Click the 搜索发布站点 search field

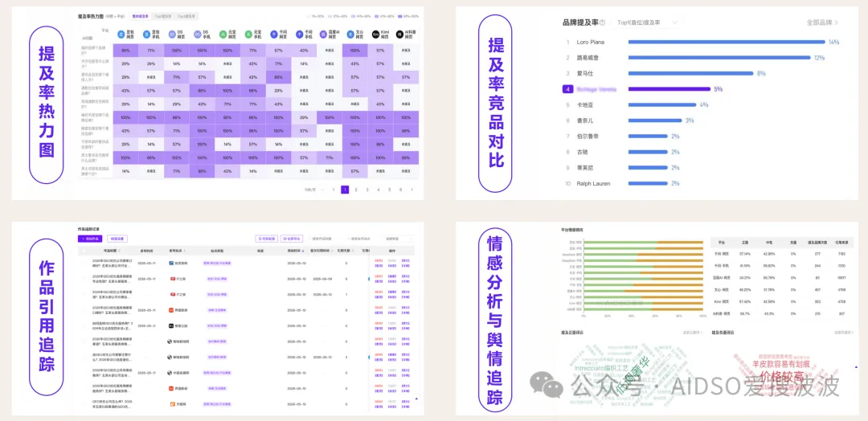363,239
